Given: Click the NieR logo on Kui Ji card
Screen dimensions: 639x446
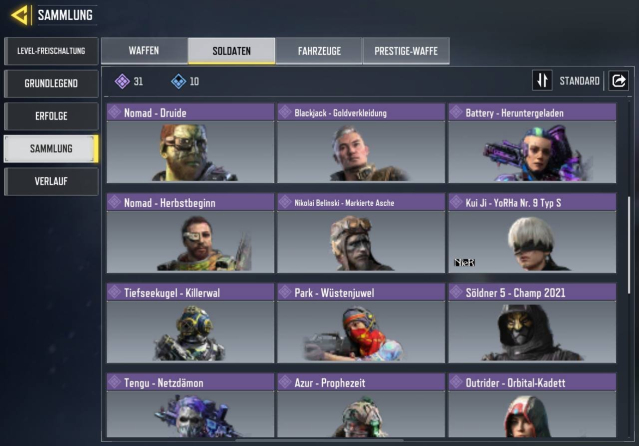Looking at the screenshot, I should (x=465, y=262).
